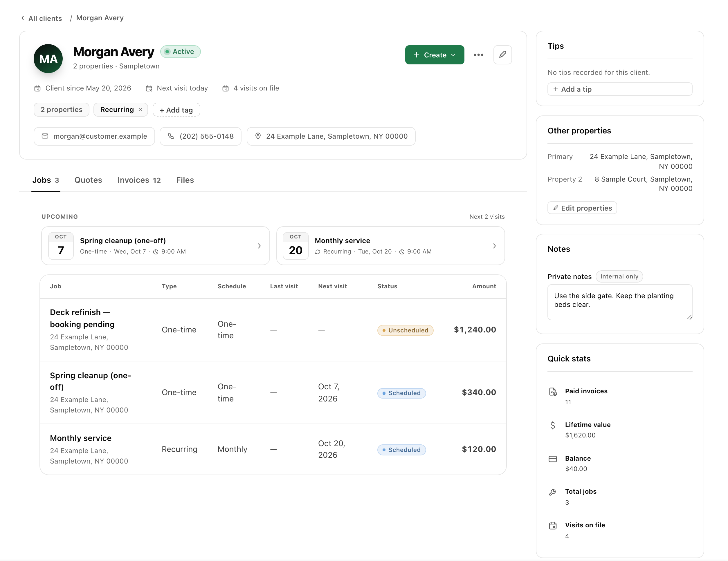This screenshot has height=561, width=728.
Task: Click Add a tip button
Action: coord(620,89)
